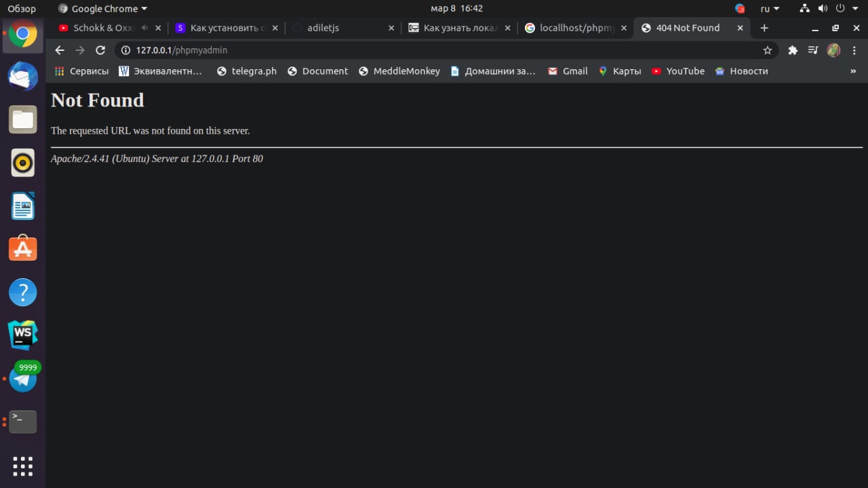Open the Chrome extensions puzzle icon
Viewport: 868px width, 488px height.
point(793,50)
